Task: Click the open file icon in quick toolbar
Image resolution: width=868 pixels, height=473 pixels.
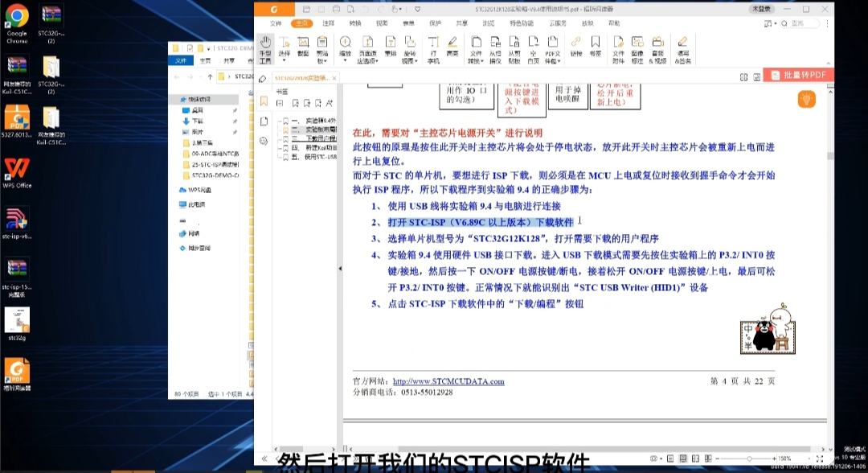Action: 306,9
